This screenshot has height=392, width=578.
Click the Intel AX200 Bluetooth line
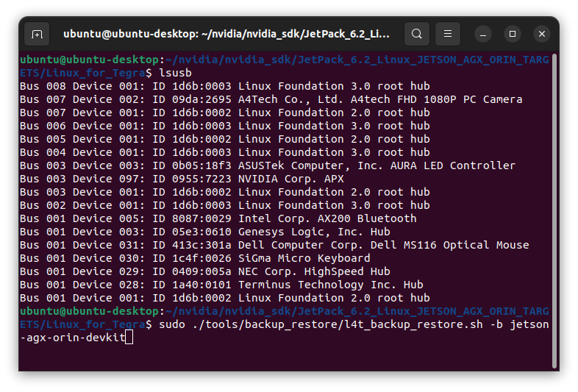[218, 218]
